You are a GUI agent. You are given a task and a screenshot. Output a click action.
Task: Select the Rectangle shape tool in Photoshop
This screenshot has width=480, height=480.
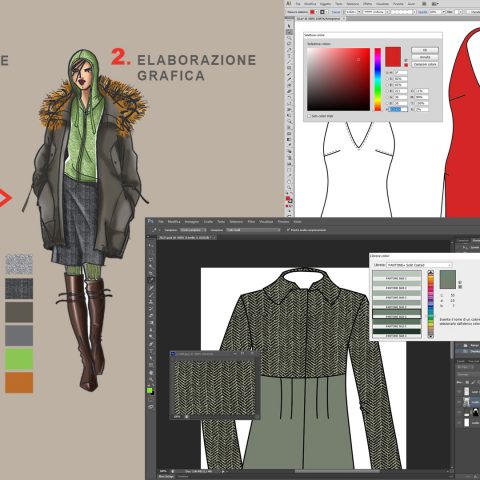tap(151, 365)
